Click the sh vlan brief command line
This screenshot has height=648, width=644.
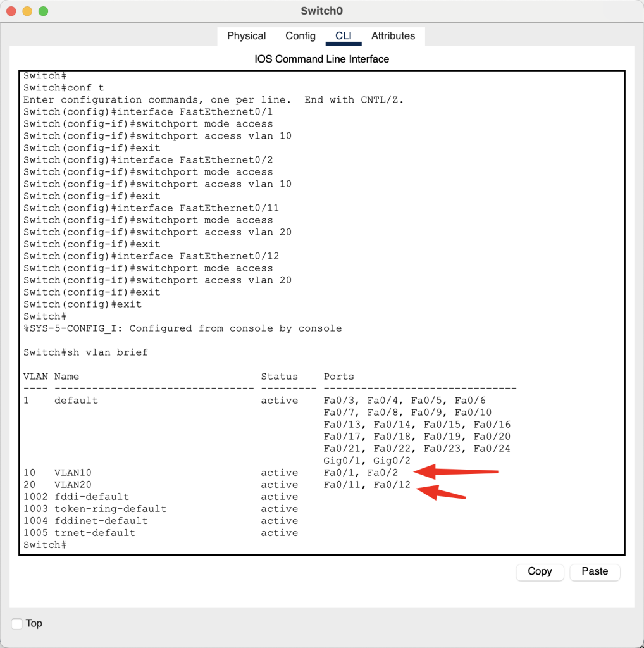tap(85, 352)
